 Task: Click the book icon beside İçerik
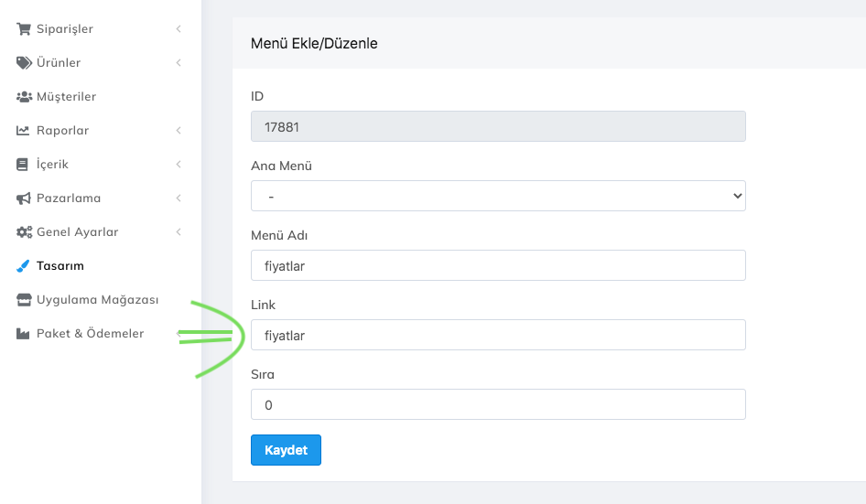(24, 165)
